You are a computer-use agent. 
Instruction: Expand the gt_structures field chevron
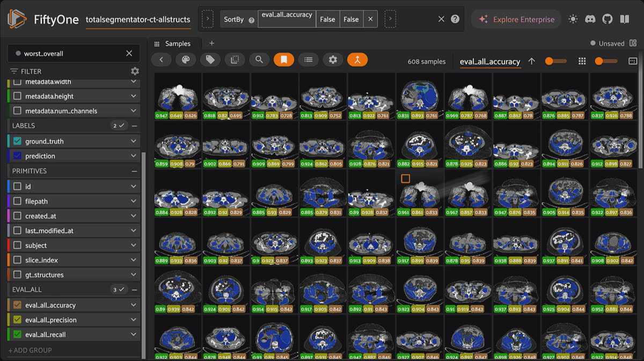pos(134,275)
